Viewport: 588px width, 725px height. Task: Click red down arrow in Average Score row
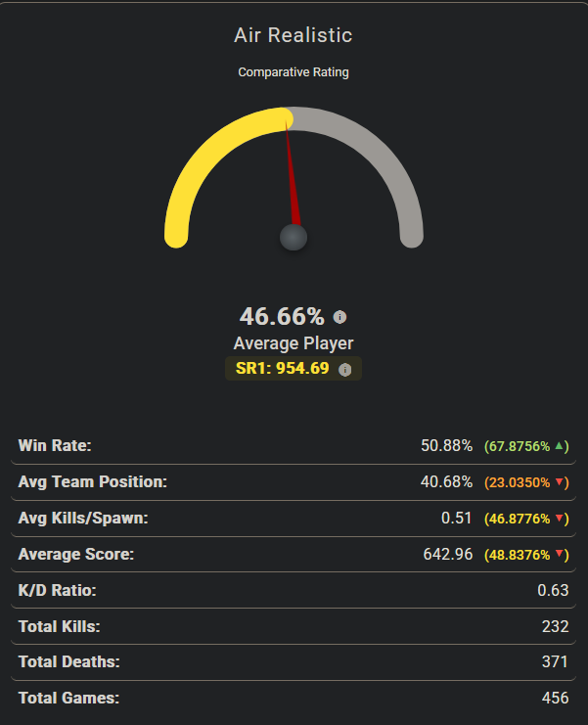tap(560, 555)
